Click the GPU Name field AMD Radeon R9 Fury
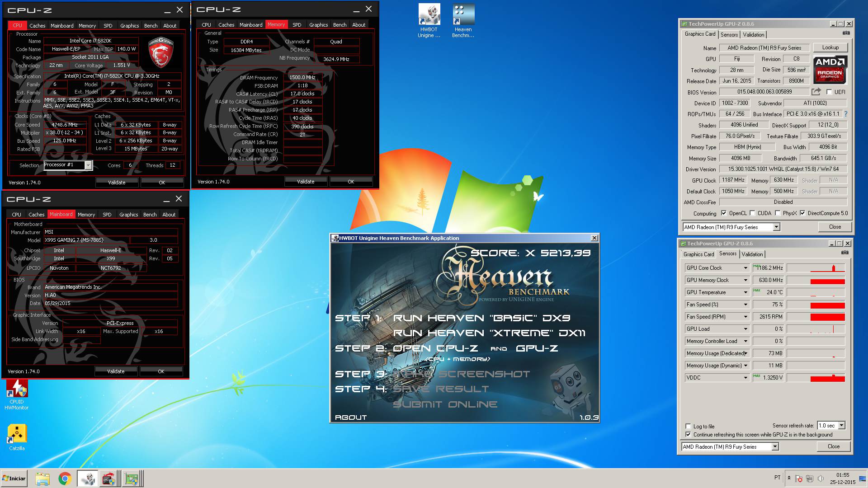This screenshot has width=868, height=488. (764, 48)
